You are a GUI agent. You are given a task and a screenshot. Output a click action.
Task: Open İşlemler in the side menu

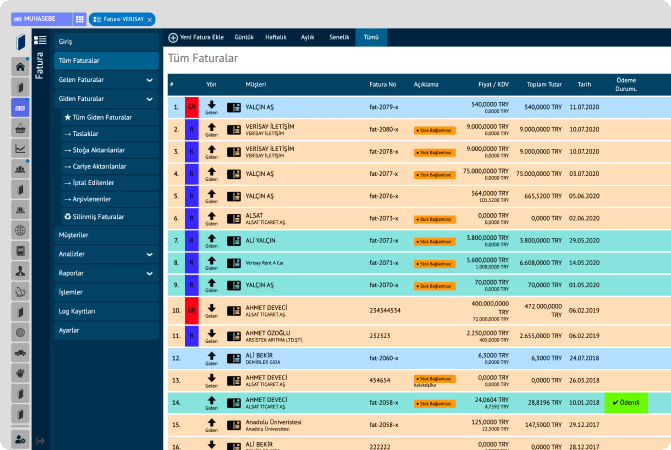point(106,292)
